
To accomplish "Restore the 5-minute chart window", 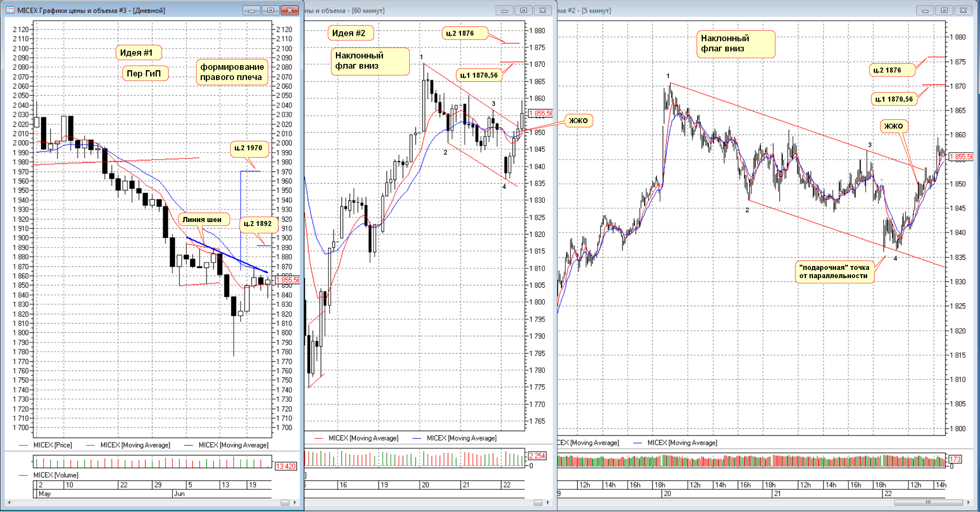I will pos(944,11).
